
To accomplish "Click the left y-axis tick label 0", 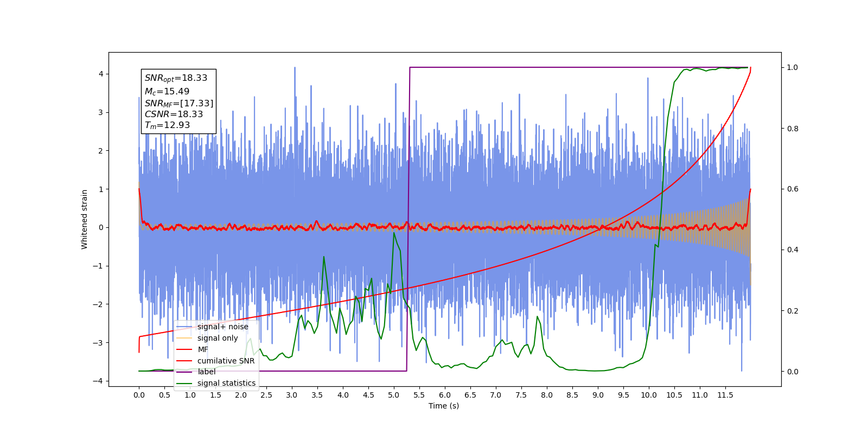I will coord(101,227).
